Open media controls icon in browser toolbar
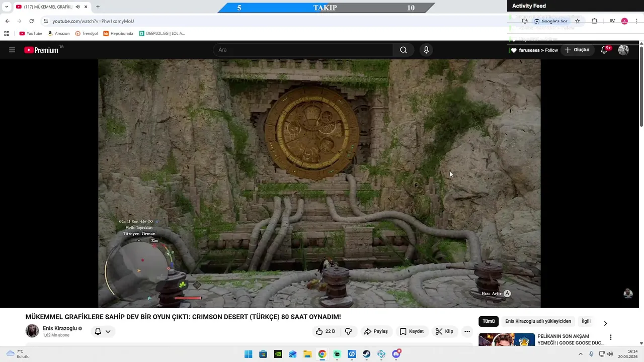This screenshot has height=362, width=644. click(612, 21)
